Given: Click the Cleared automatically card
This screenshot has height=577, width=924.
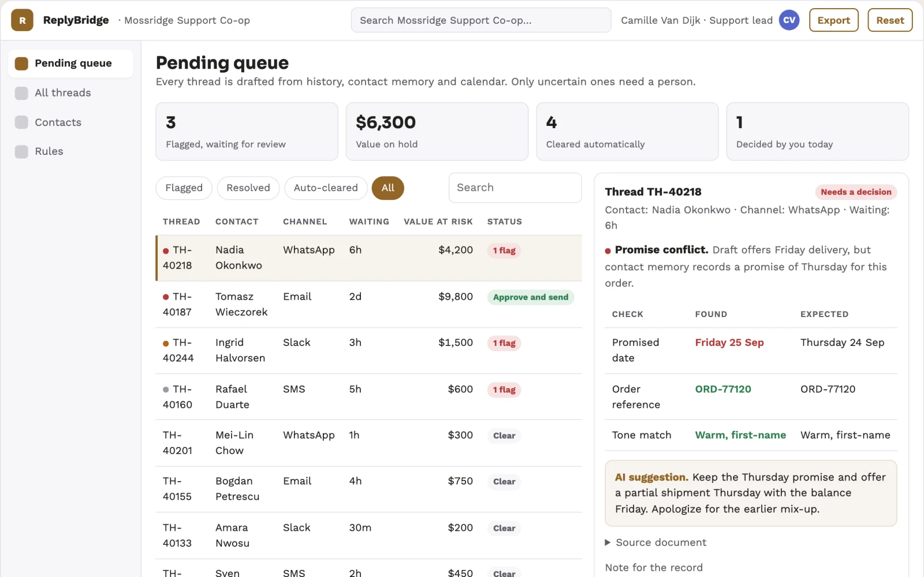Looking at the screenshot, I should 627,132.
